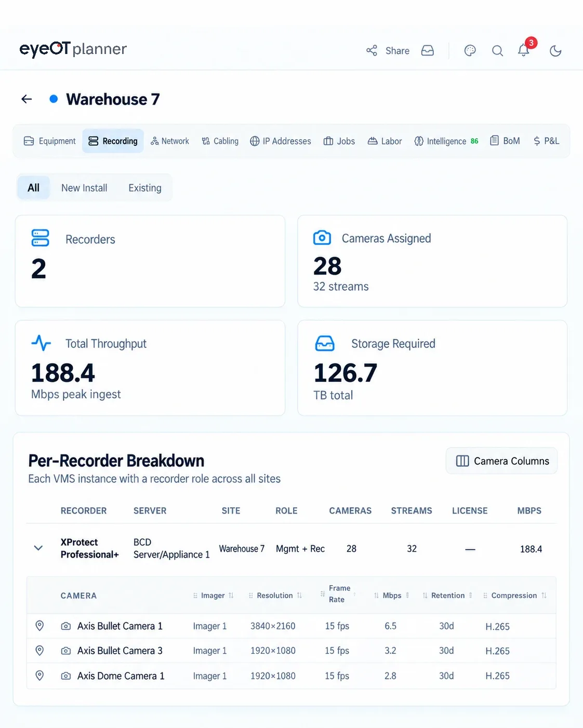
Task: Filter by Existing
Action: click(x=145, y=187)
